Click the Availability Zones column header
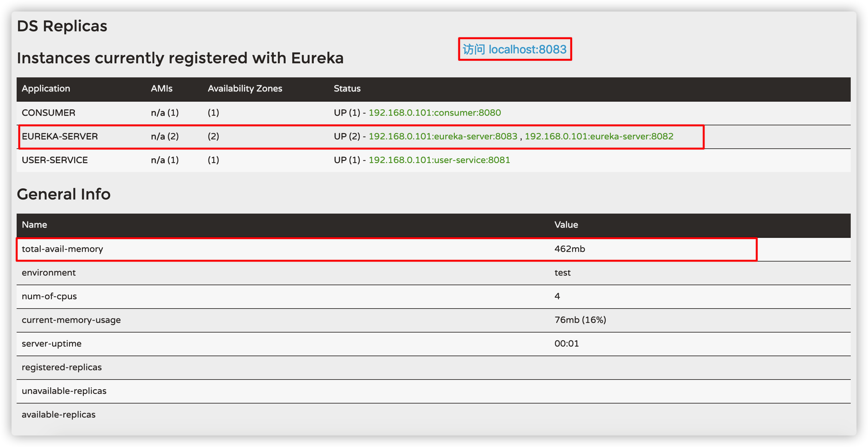Image resolution: width=868 pixels, height=447 pixels. [245, 89]
